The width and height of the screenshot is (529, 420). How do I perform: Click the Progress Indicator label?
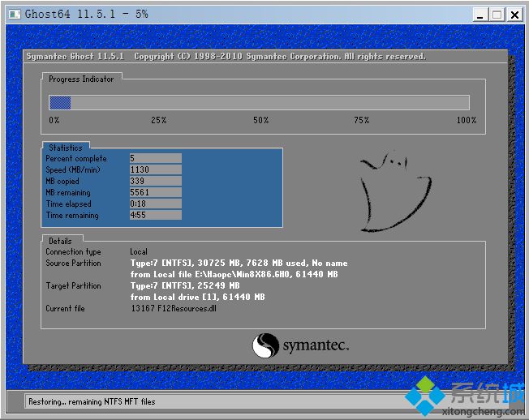pos(81,79)
